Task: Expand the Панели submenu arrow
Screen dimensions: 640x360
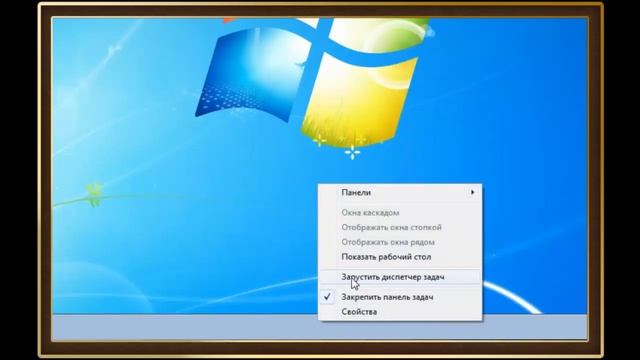Action: (472, 192)
